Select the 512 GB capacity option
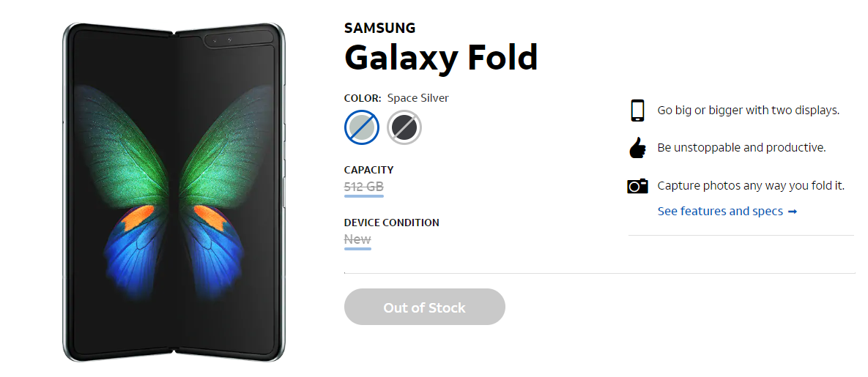Image resolution: width=868 pixels, height=377 pixels. 363,187
